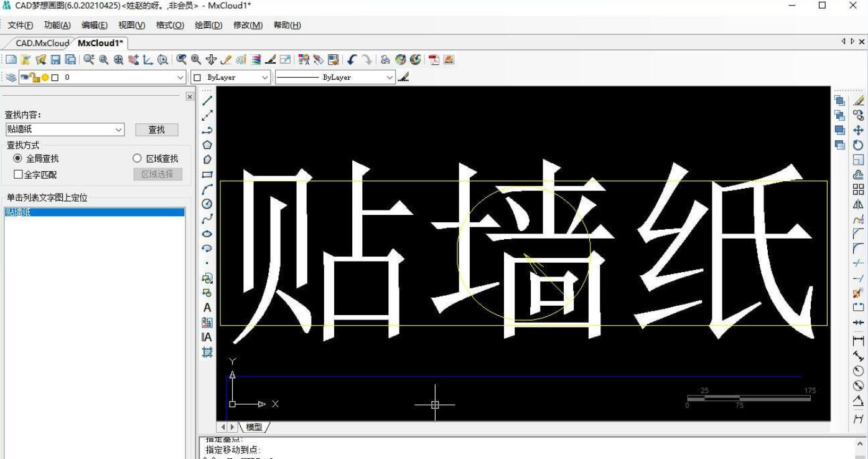The width and height of the screenshot is (868, 459).
Task: Open the Modify menu
Action: 248,25
